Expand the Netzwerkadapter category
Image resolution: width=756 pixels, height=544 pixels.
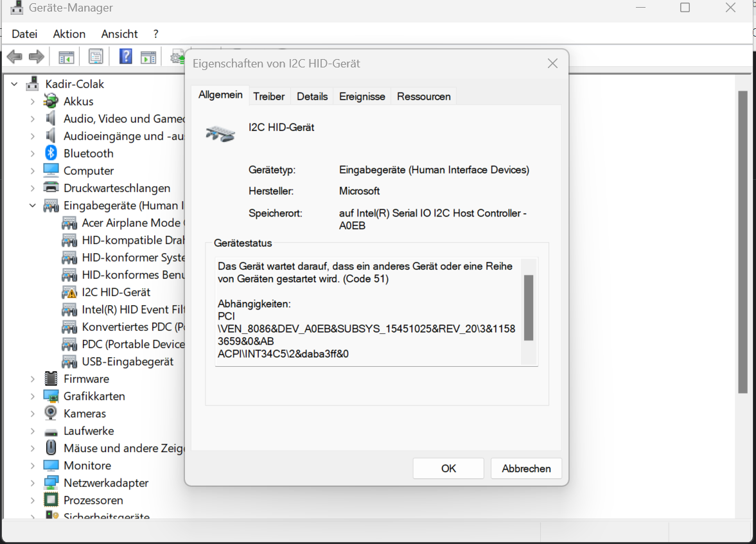[x=33, y=483]
